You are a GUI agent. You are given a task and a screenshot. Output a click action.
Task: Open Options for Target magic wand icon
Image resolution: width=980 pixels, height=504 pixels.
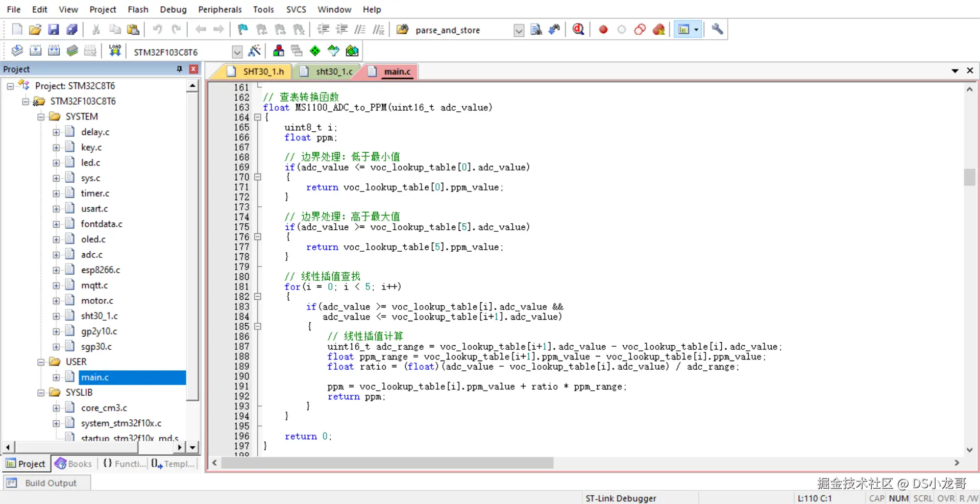[254, 51]
